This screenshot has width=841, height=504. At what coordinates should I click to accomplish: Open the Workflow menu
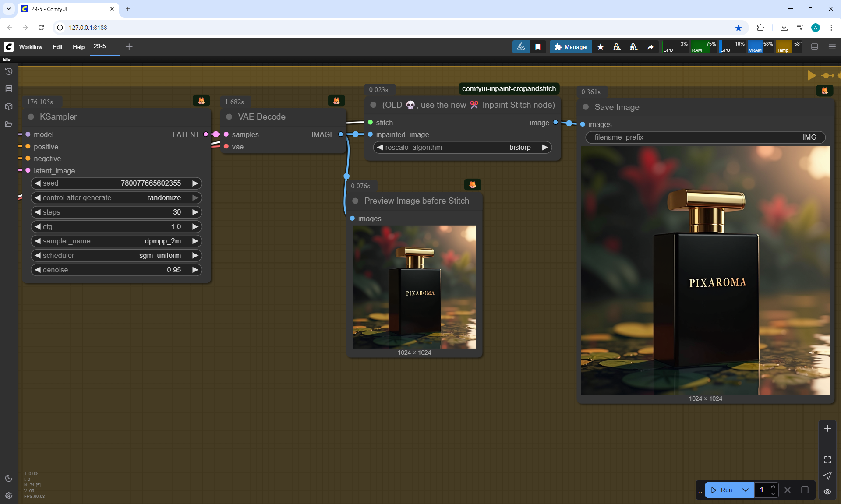[31, 47]
